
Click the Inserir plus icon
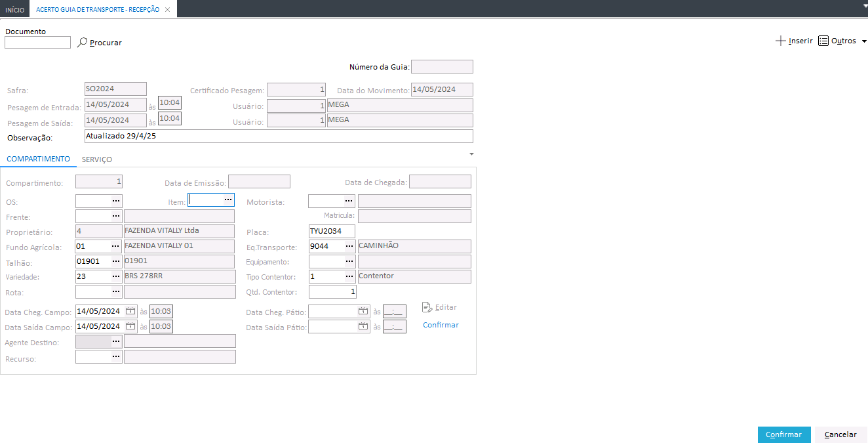point(780,41)
